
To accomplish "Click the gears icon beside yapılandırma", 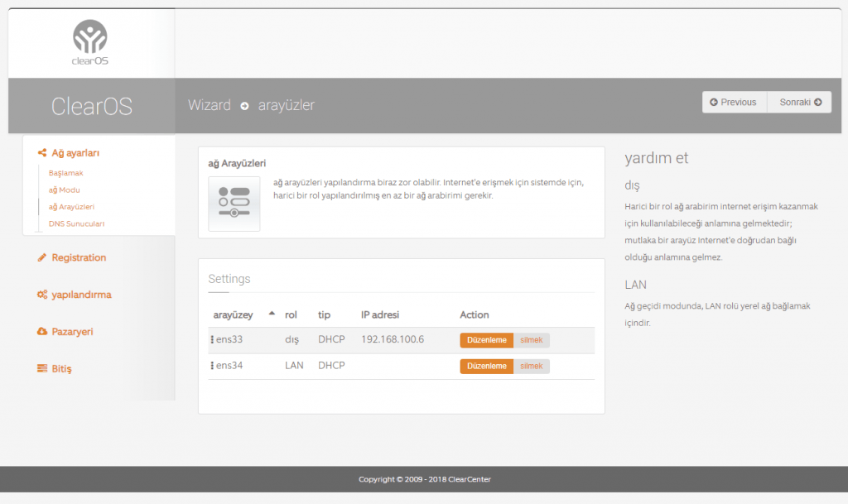I will 42,295.
